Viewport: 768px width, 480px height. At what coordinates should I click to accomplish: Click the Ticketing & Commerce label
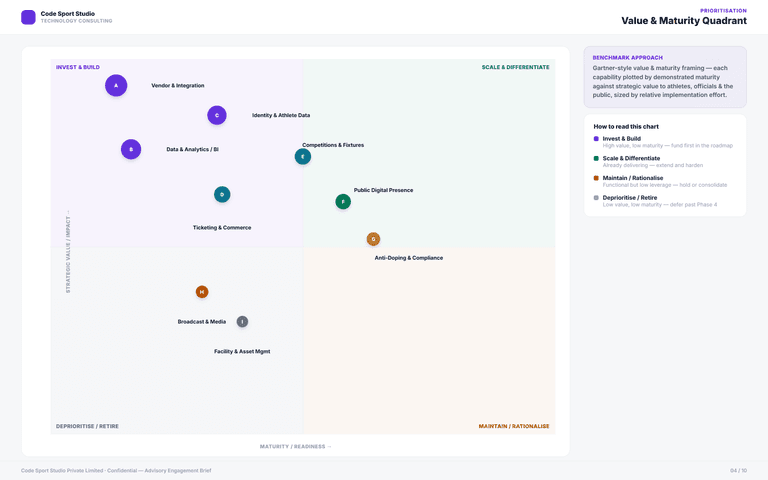[222, 228]
